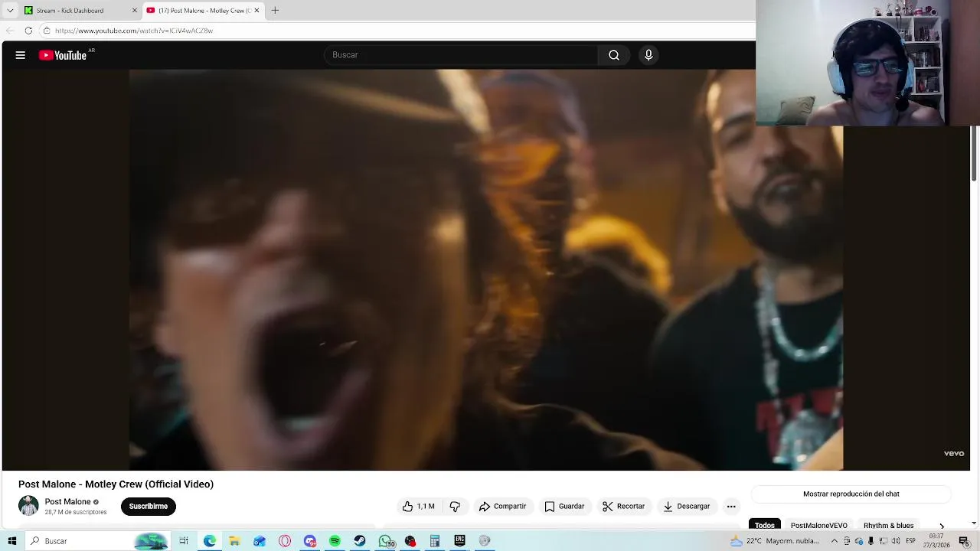Open the clock and calendar at 03:37

point(936,541)
